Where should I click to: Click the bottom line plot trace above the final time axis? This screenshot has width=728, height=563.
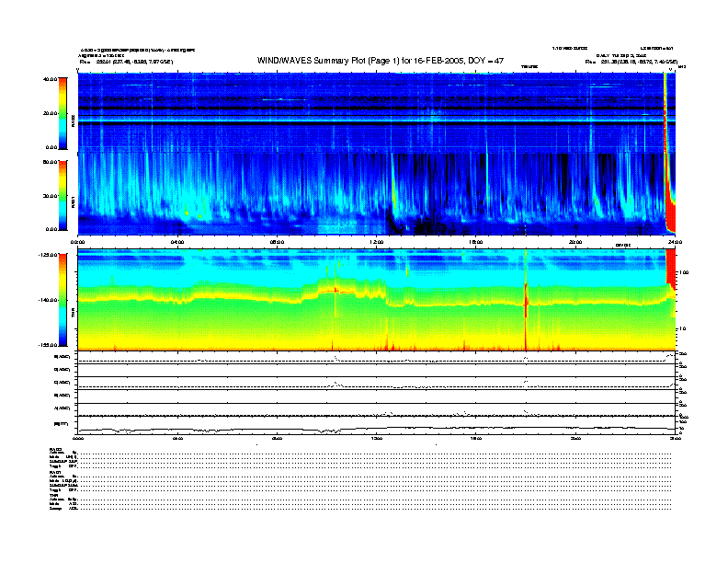[x=377, y=429]
